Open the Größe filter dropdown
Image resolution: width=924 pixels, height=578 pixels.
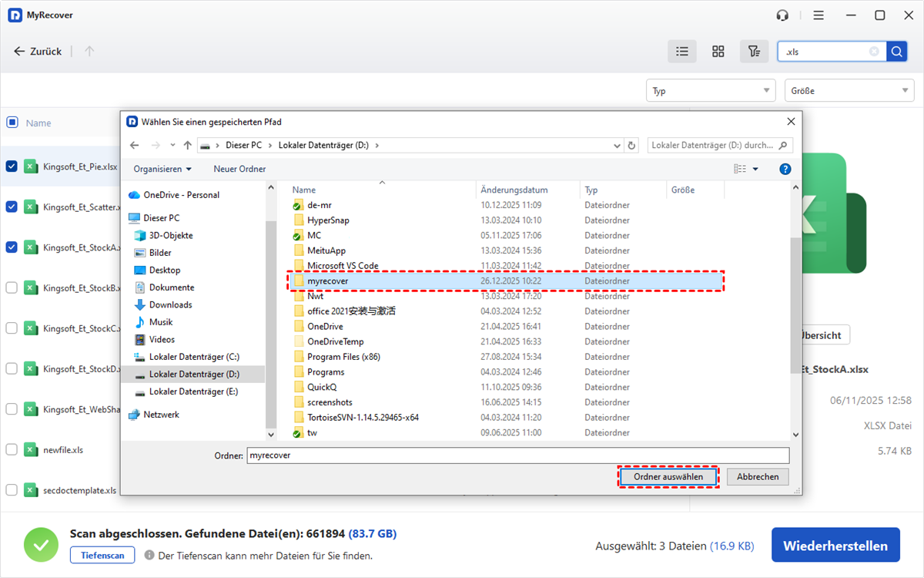[x=849, y=91]
